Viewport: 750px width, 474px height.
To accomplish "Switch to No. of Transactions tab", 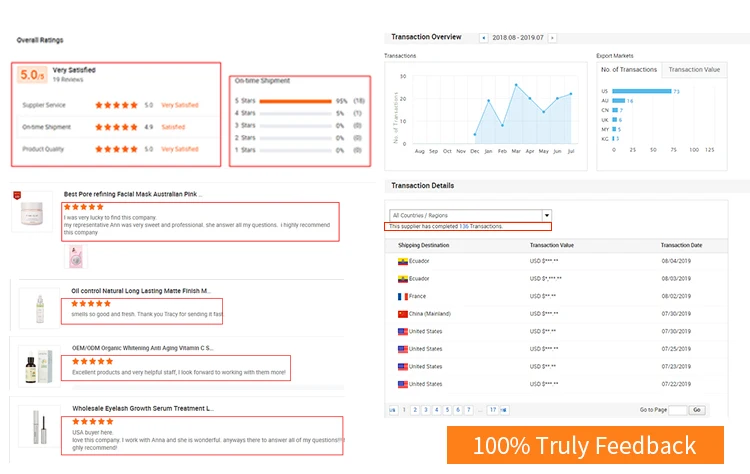I will 629,70.
